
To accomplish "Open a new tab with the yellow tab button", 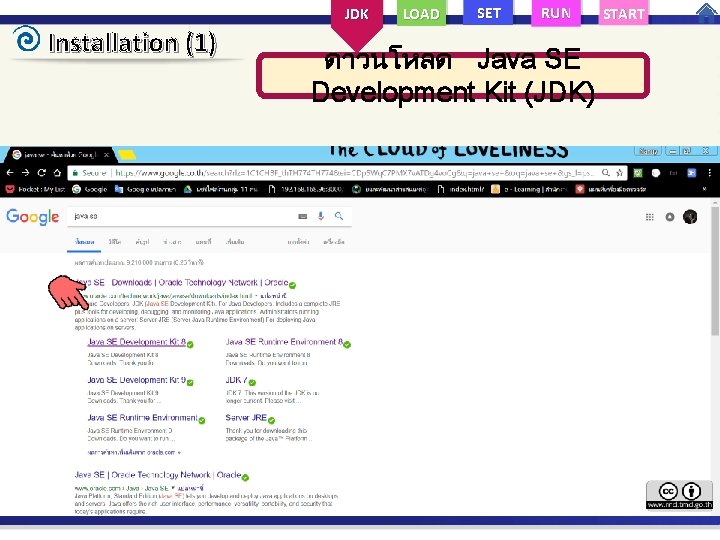I will (127, 155).
